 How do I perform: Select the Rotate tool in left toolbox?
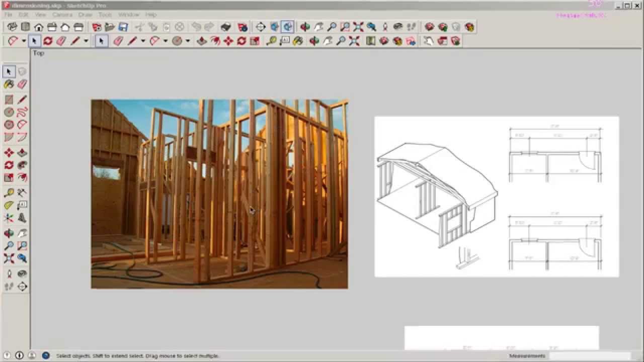click(9, 165)
